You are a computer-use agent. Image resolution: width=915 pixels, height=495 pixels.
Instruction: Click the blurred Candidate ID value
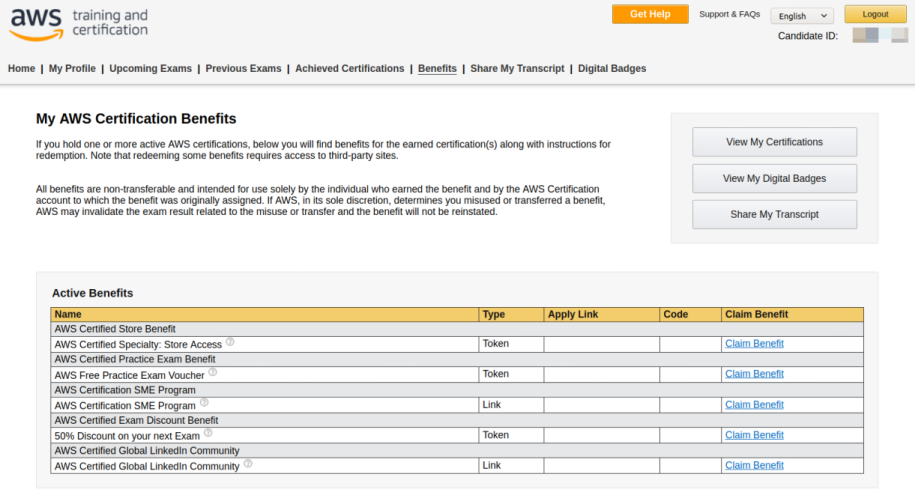pyautogui.click(x=880, y=35)
